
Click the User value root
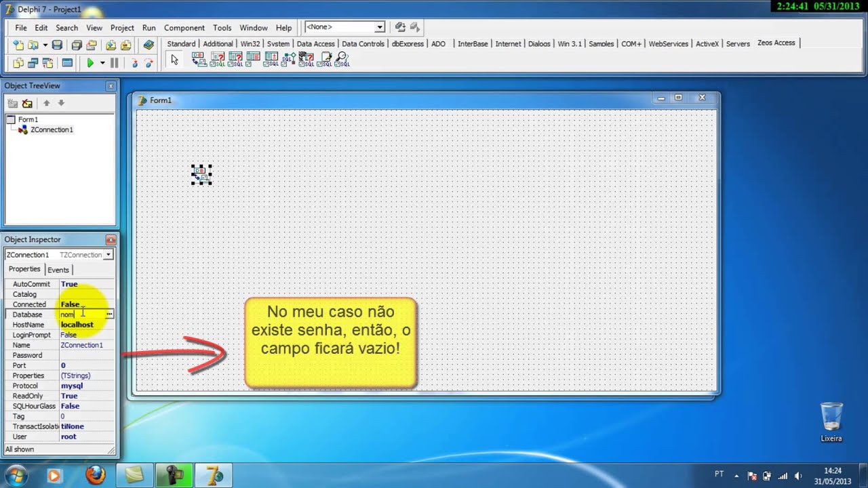[x=68, y=436]
